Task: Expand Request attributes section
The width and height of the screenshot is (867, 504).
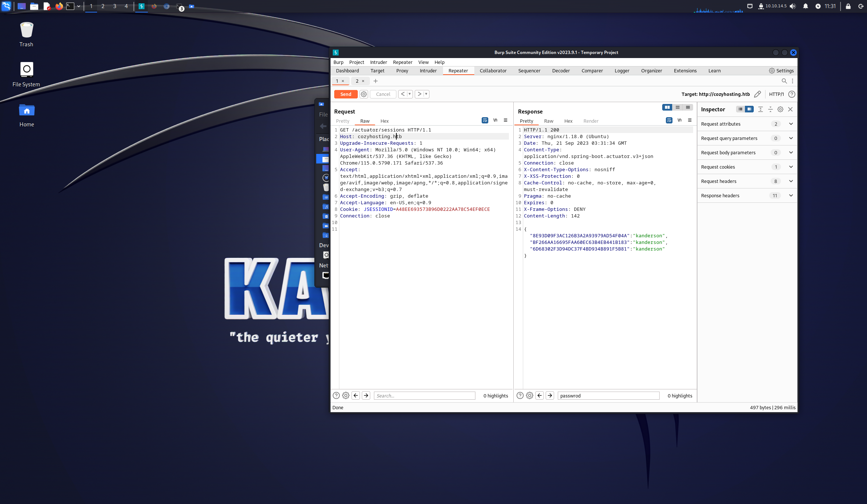Action: coord(747,124)
